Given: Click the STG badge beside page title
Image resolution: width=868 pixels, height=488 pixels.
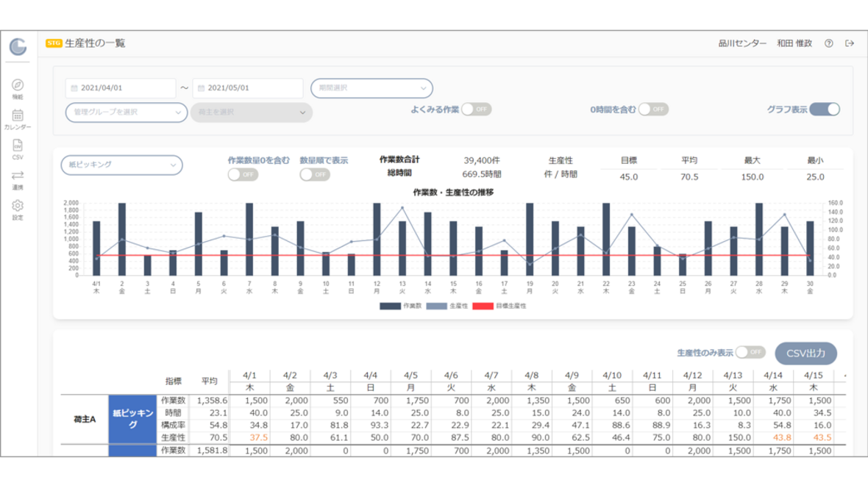Looking at the screenshot, I should click(x=54, y=43).
